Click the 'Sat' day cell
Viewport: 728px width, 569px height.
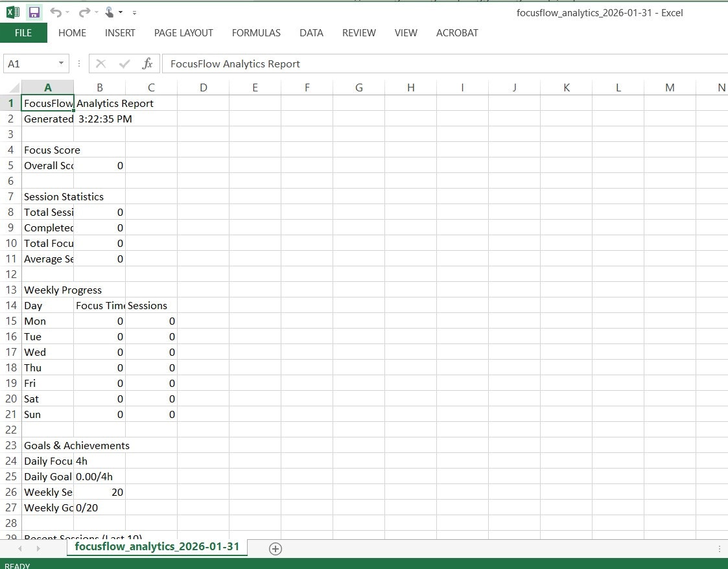[47, 399]
